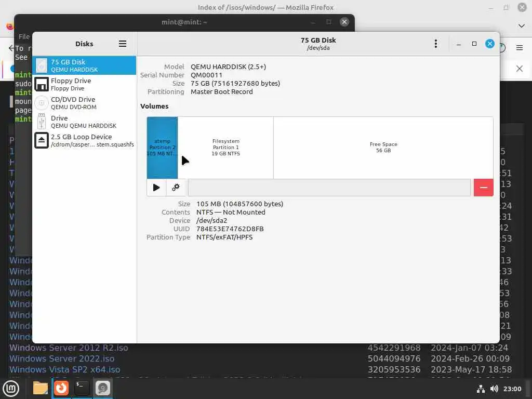Select the atemp Partition 2 volume block
The image size is (532, 399).
click(x=162, y=148)
